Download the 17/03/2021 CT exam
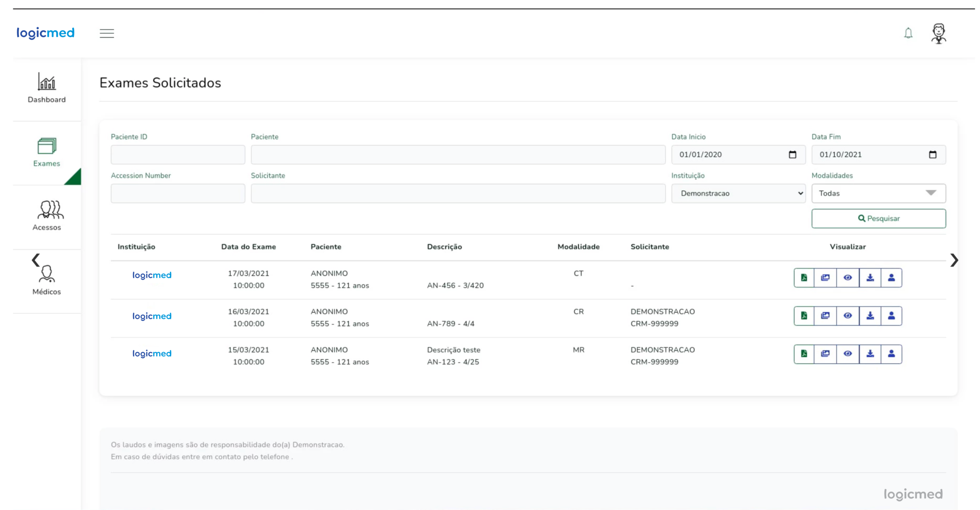980x510 pixels. point(869,278)
